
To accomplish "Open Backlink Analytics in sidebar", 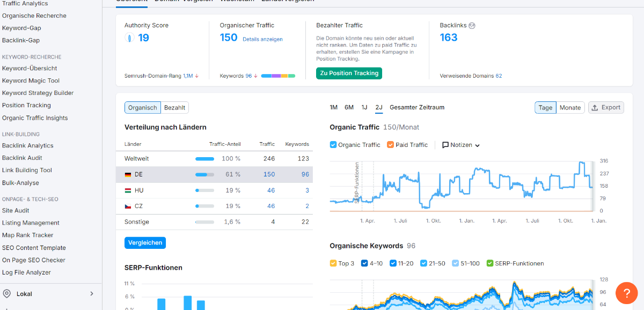I will (28, 145).
